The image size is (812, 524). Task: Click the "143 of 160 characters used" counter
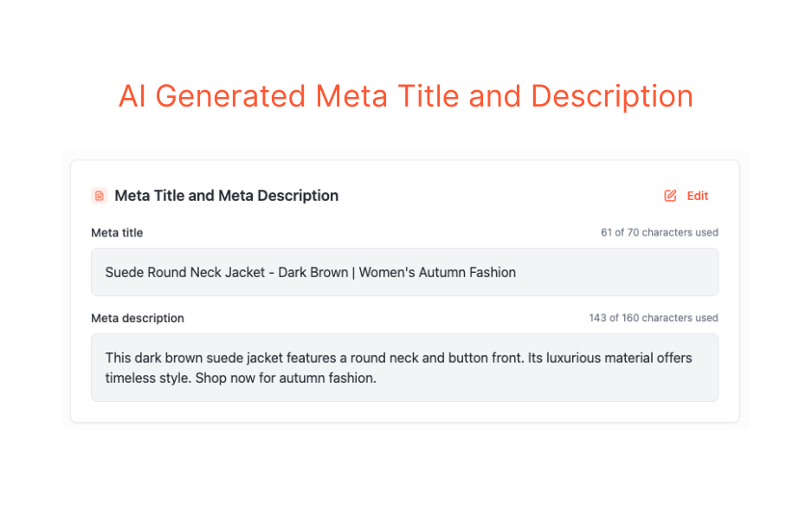tap(653, 318)
